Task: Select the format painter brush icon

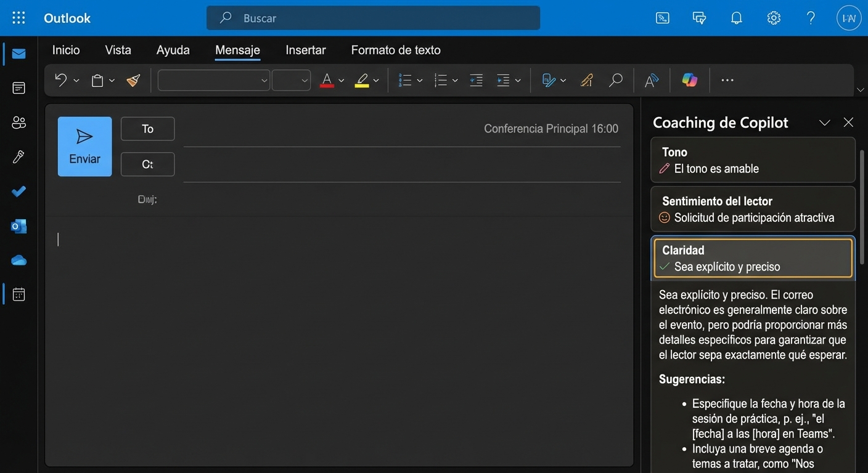Action: click(133, 80)
